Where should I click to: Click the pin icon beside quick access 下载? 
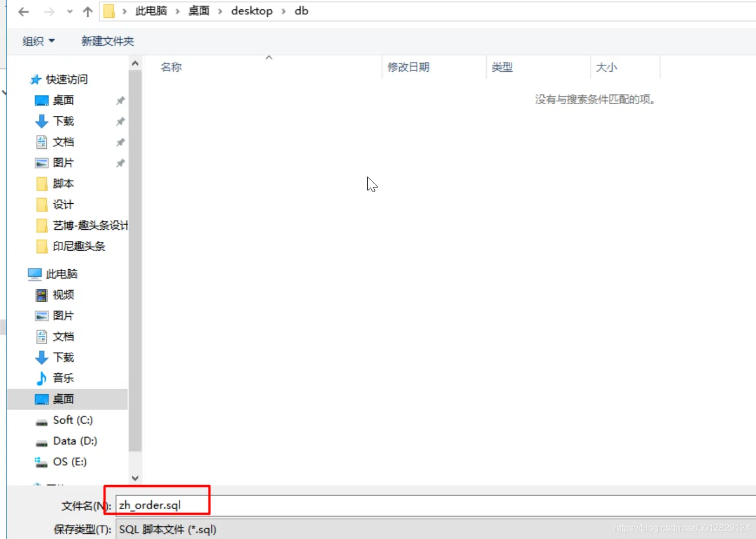coord(120,122)
